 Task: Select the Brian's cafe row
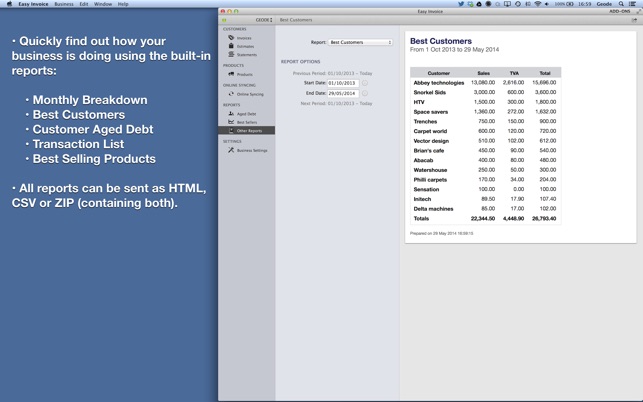pos(486,151)
